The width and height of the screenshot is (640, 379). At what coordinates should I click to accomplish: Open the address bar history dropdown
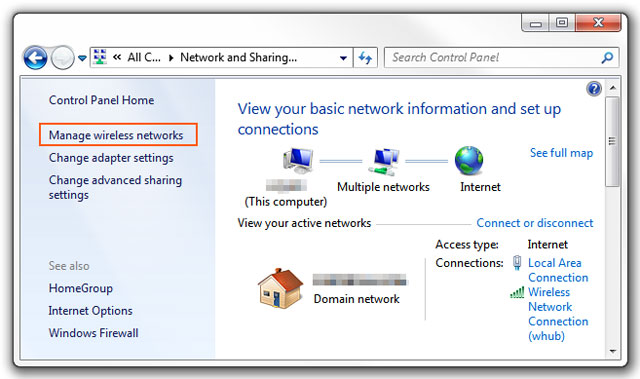(343, 58)
